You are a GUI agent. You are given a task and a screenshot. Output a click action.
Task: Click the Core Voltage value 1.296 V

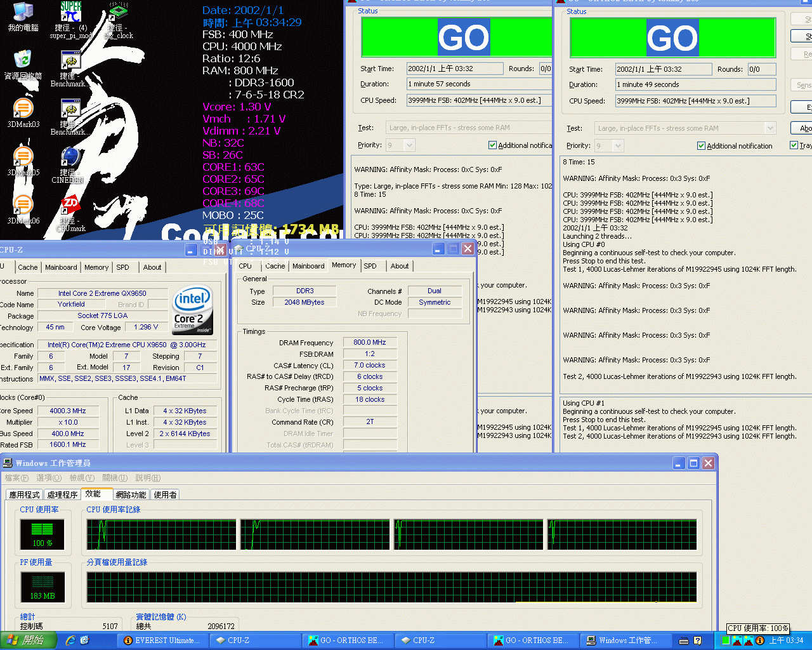pyautogui.click(x=146, y=328)
